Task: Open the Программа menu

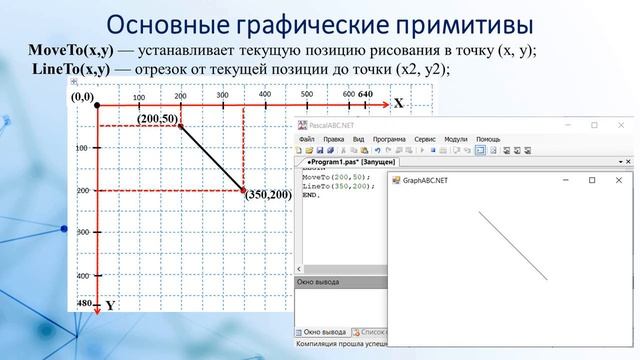Action: coord(389,139)
